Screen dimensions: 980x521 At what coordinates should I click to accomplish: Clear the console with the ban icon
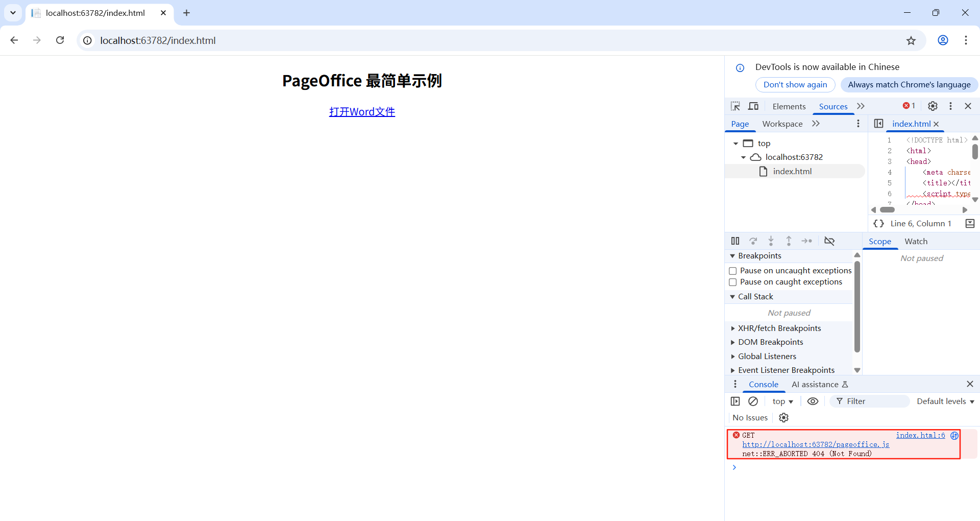click(x=753, y=401)
